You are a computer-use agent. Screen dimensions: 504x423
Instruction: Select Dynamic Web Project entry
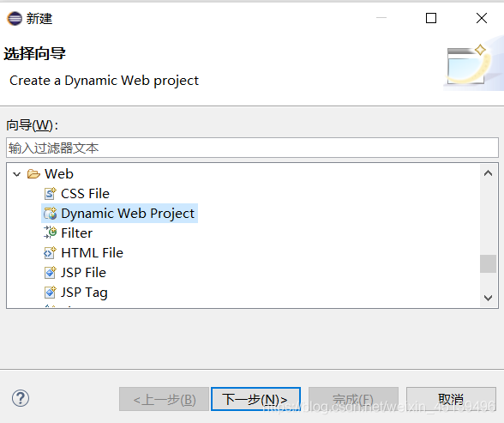pyautogui.click(x=128, y=214)
